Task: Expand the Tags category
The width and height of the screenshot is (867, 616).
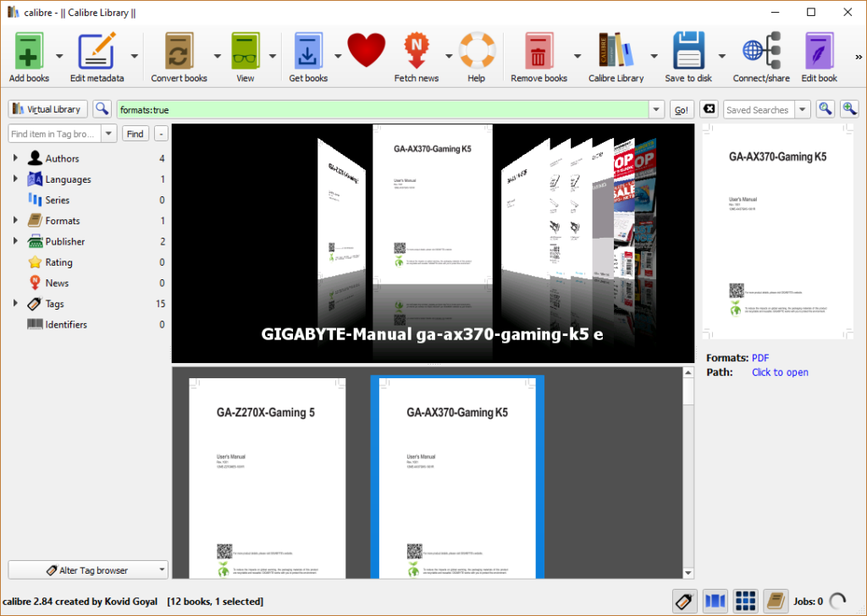Action: click(15, 303)
